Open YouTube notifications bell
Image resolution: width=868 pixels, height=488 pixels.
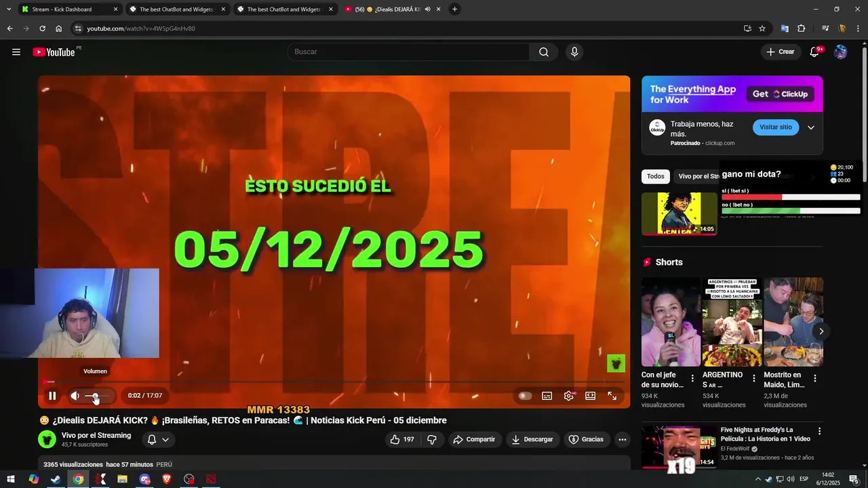(814, 52)
